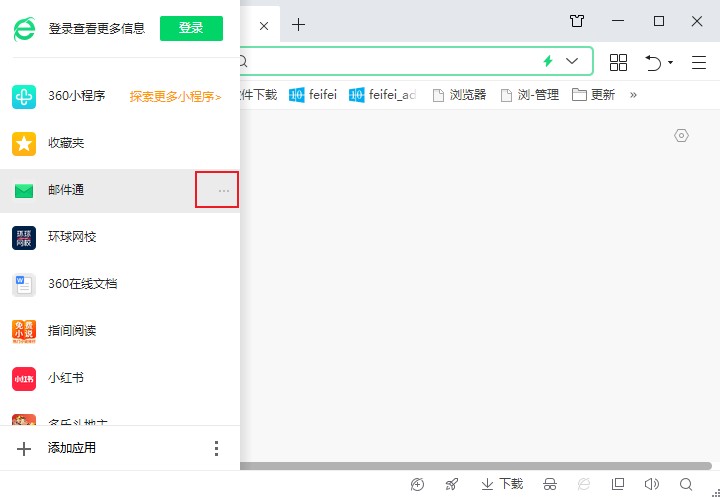Open the 浏览器 bookmark
The image size is (720, 497).
[x=459, y=95]
